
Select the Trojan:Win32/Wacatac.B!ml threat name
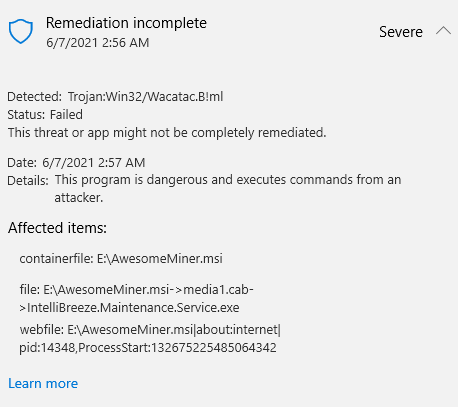click(145, 97)
